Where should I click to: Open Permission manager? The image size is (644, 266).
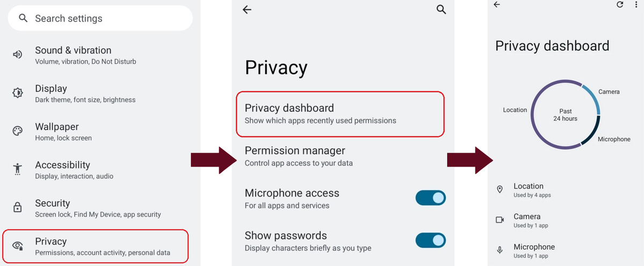coord(343,156)
